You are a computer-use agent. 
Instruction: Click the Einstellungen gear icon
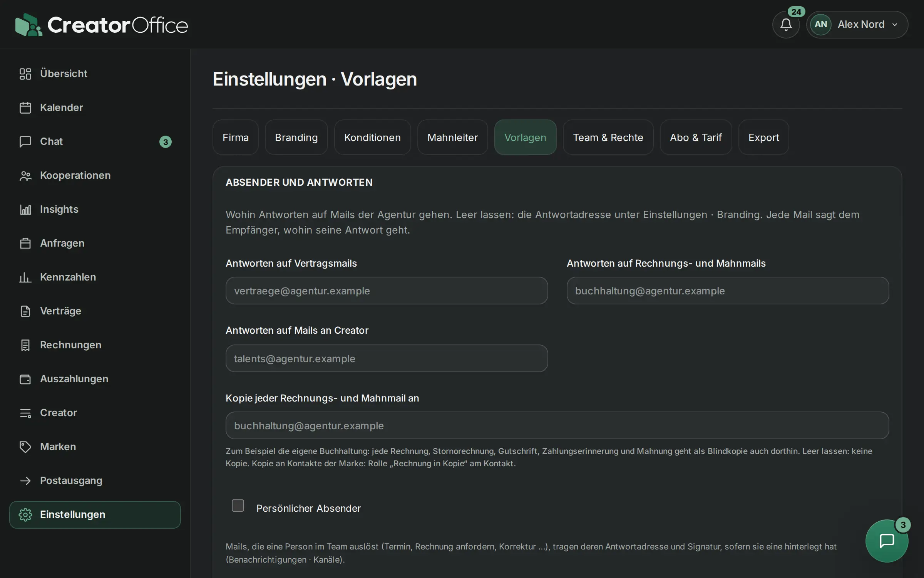point(25,514)
